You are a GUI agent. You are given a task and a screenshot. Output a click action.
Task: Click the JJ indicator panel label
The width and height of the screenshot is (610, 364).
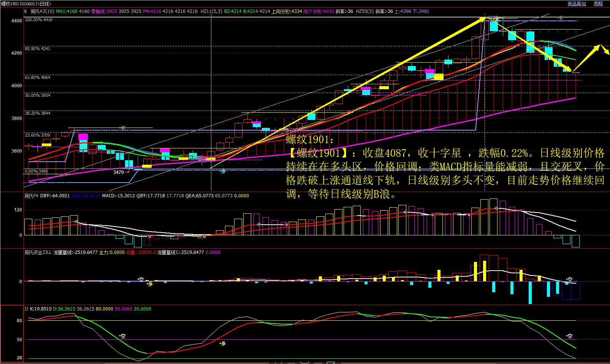[26, 309]
